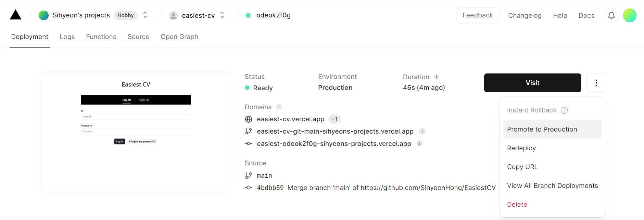
Task: Expand the Sihyeon's projects team switcher
Action: (146, 15)
